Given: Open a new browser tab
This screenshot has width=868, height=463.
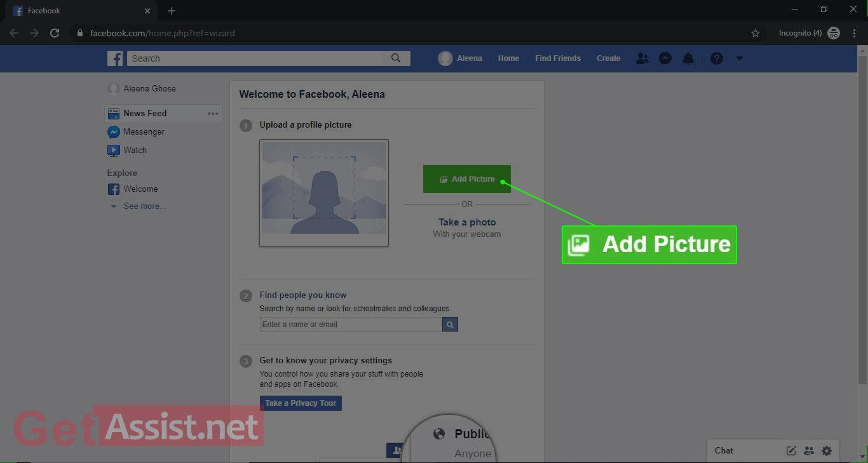Looking at the screenshot, I should 172,11.
